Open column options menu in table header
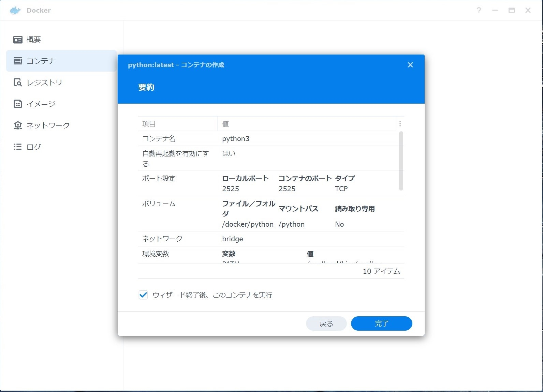Viewport: 543px width, 392px height. click(400, 124)
